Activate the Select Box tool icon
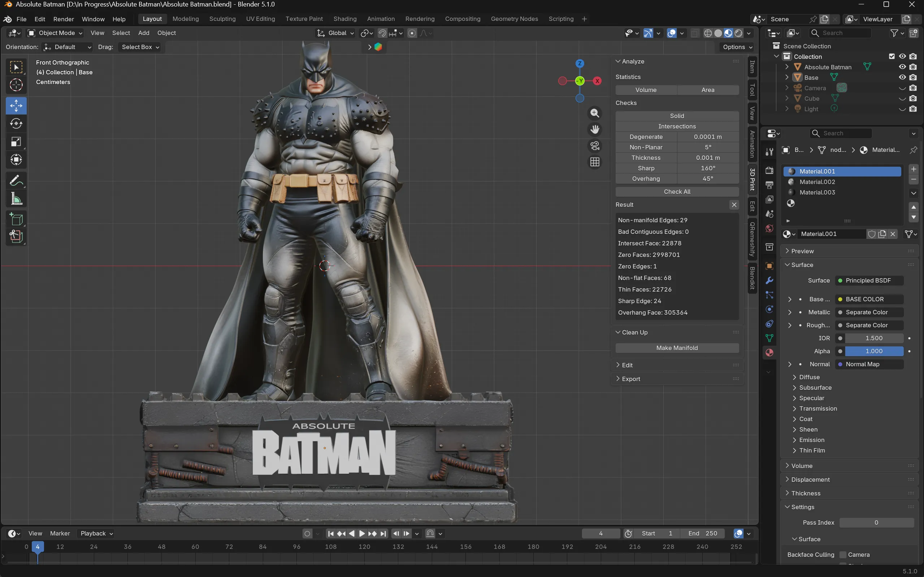Viewport: 924px width, 577px height. (16, 67)
